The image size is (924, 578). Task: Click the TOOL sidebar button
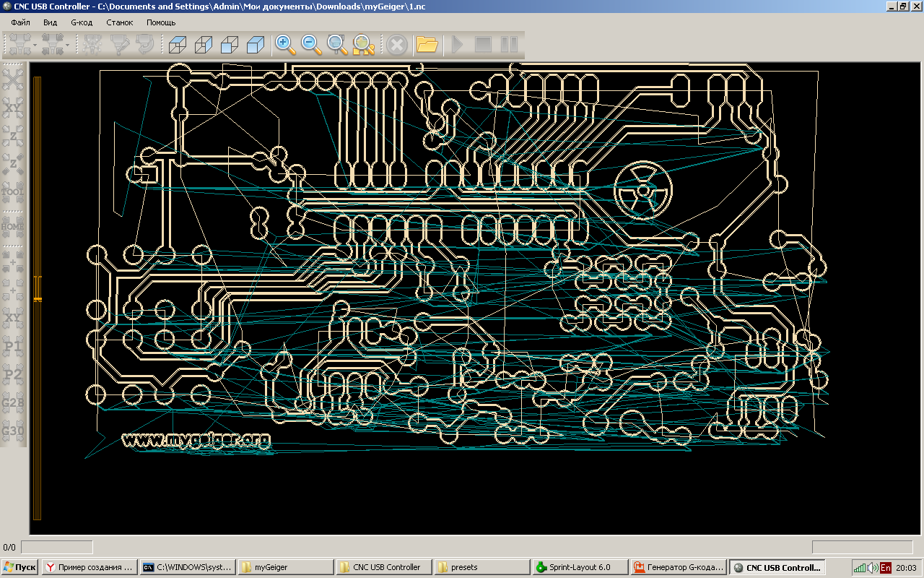pyautogui.click(x=13, y=191)
